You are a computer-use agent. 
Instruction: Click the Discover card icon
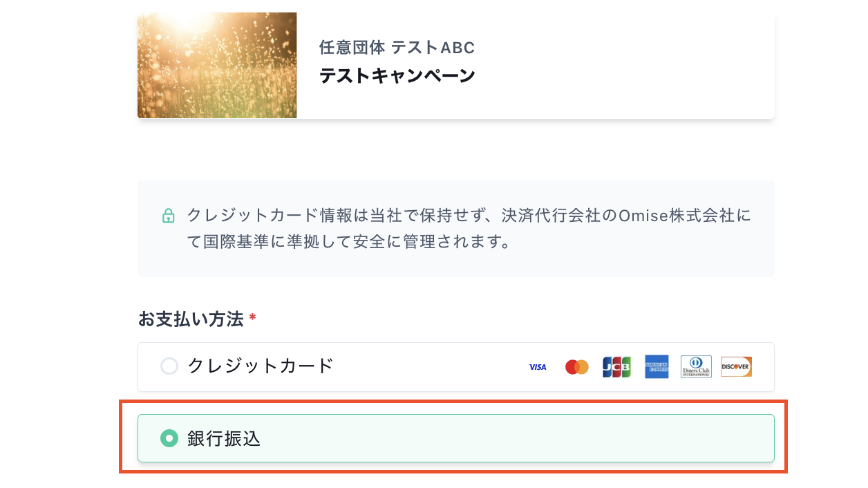[735, 367]
